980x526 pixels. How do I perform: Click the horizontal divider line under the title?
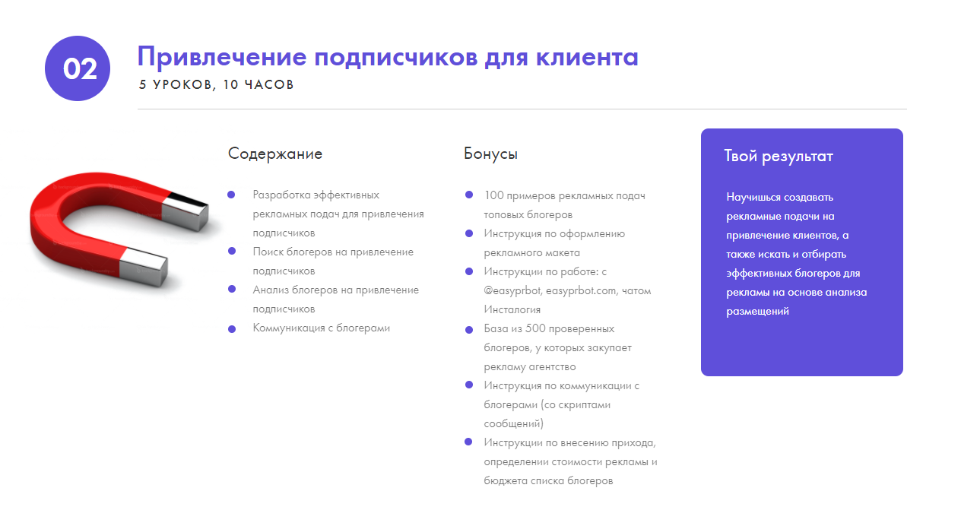(522, 107)
